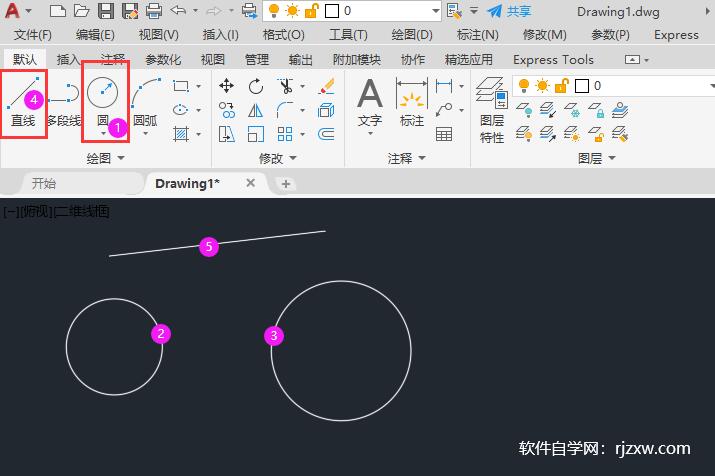Image resolution: width=715 pixels, height=476 pixels.
Task: Open the Text (文字) annotation tool
Action: (370, 102)
